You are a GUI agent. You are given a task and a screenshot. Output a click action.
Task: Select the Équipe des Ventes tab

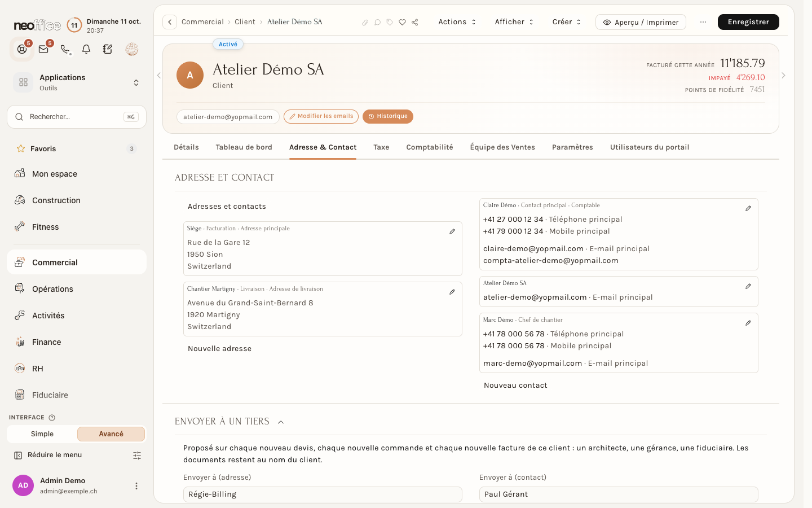[x=502, y=147]
